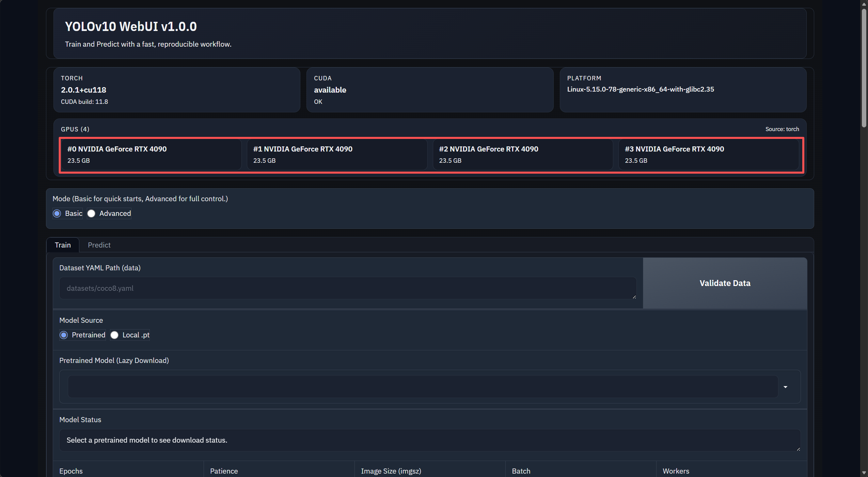Click the page's vertical scrollbar thumb

click(x=864, y=68)
